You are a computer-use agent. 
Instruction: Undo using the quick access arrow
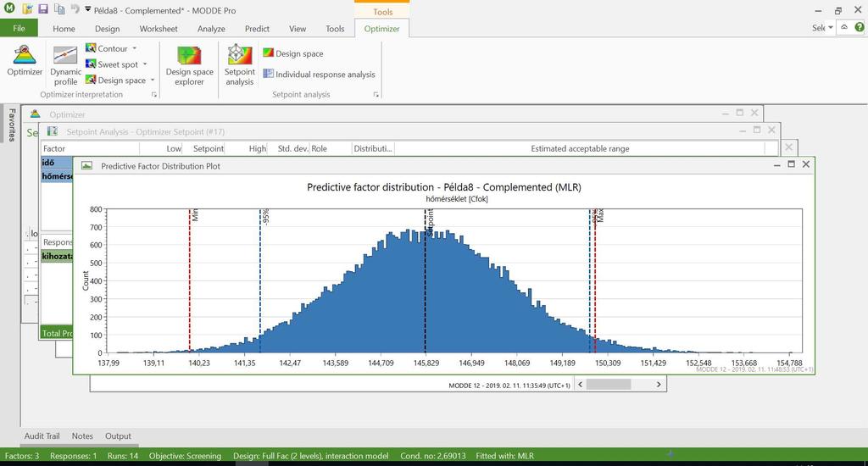tap(75, 9)
